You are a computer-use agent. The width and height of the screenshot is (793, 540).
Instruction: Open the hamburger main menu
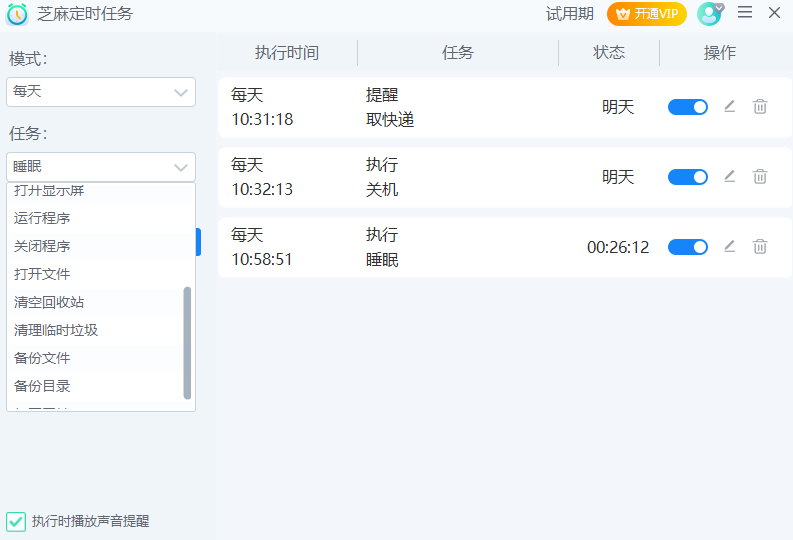click(745, 13)
